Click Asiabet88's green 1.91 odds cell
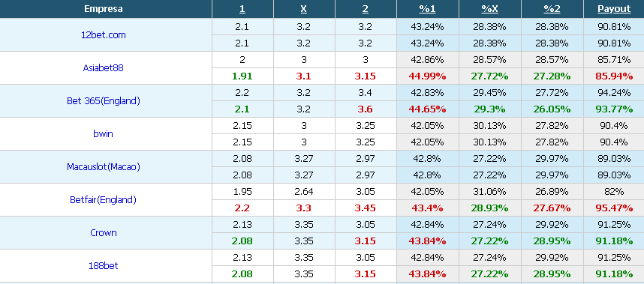Screen dimensions: 644x284 coord(242,76)
